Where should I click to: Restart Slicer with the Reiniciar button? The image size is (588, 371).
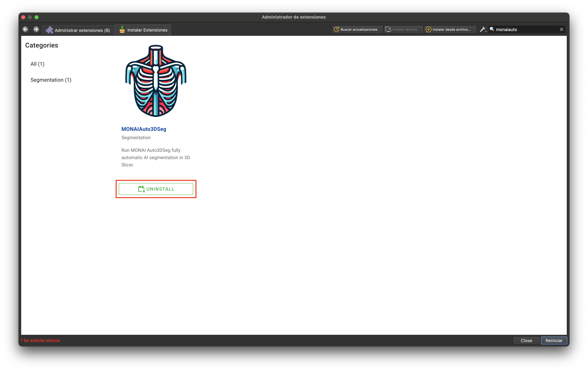(x=554, y=340)
